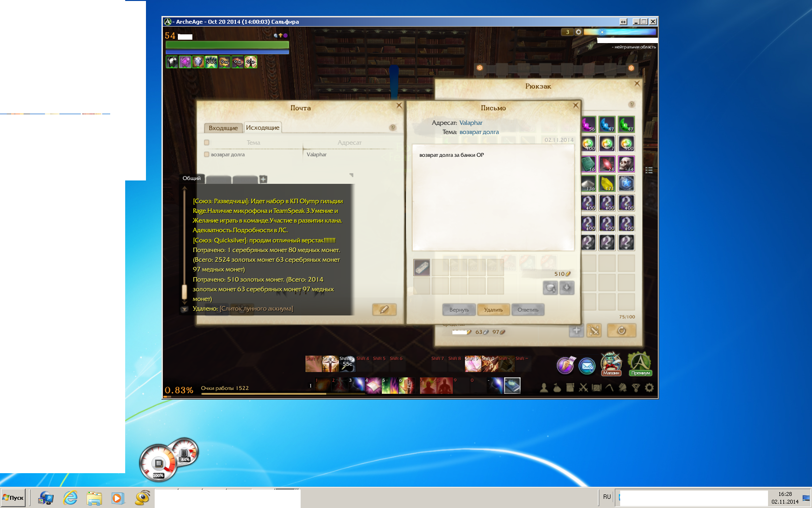Viewport: 812px width, 508px height.
Task: Switch to the Исходящие tab
Action: pos(262,127)
